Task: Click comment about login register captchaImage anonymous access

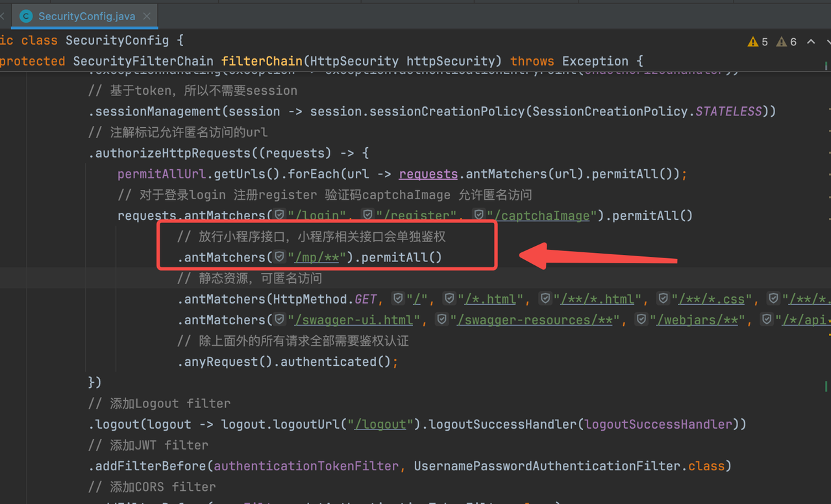Action: pyautogui.click(x=325, y=195)
